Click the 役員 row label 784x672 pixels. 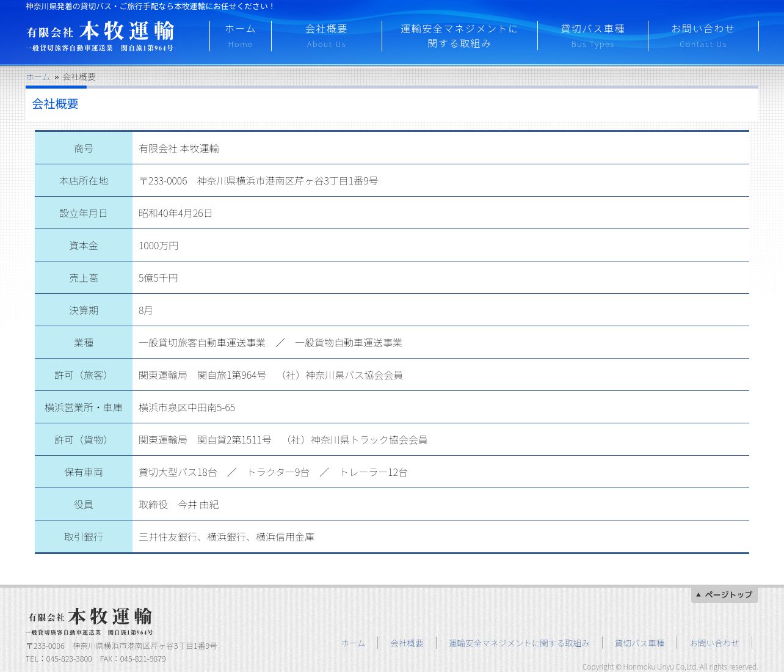pyautogui.click(x=84, y=505)
